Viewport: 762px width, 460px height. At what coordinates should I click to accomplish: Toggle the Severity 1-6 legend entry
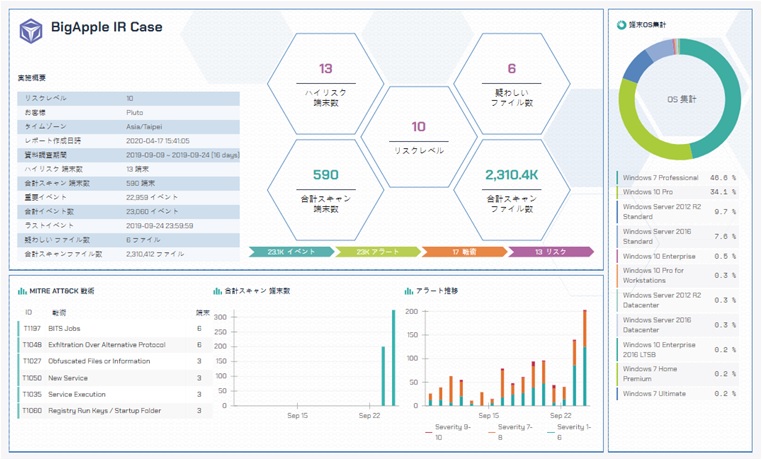569,432
